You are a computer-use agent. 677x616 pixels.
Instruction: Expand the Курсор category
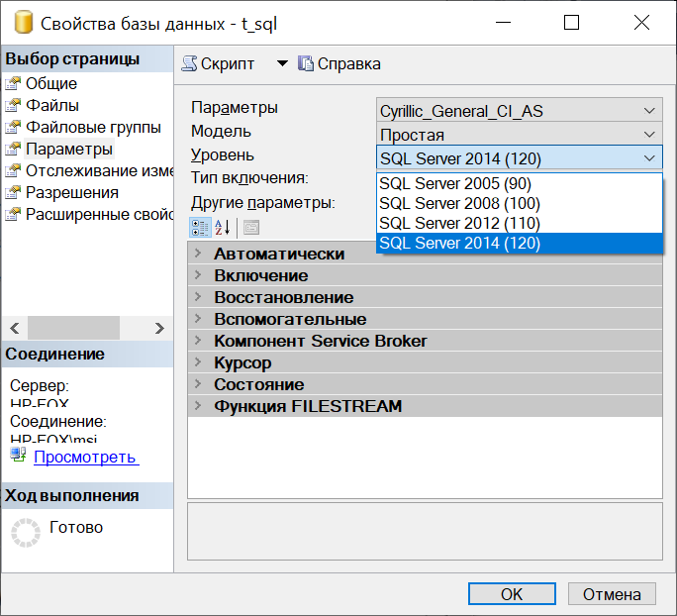coord(198,362)
